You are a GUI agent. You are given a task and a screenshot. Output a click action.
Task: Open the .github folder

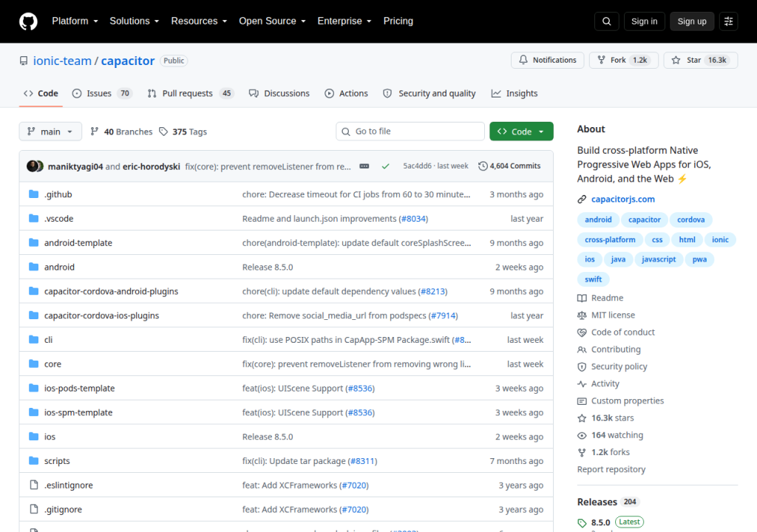pos(58,194)
